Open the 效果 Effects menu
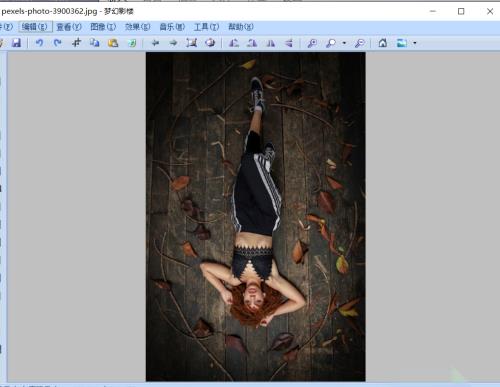The width and height of the screenshot is (500, 387). point(138,27)
